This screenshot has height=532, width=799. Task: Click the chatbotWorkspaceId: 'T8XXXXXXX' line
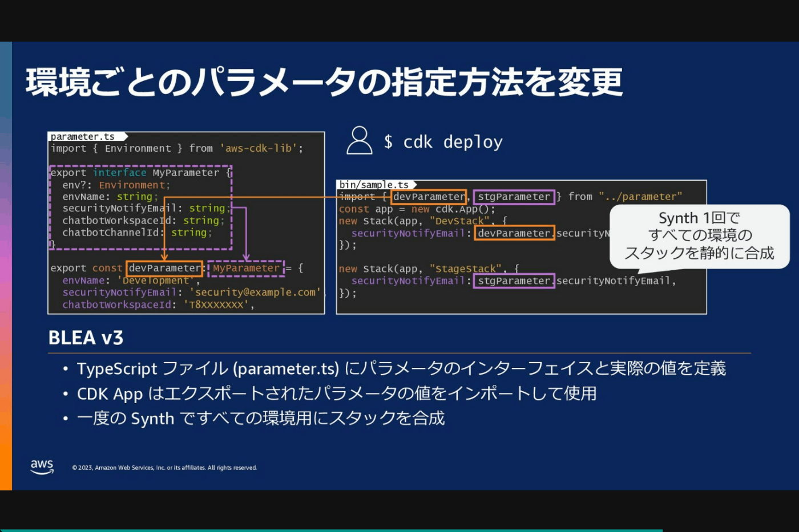(x=159, y=304)
